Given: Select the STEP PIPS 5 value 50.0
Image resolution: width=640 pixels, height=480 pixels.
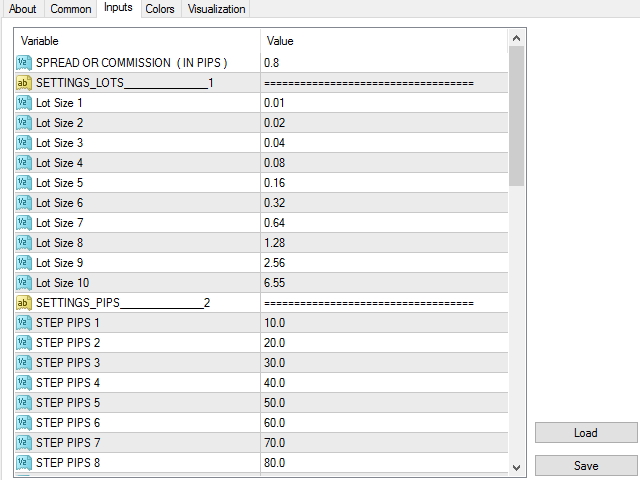Looking at the screenshot, I should pyautogui.click(x=274, y=403).
